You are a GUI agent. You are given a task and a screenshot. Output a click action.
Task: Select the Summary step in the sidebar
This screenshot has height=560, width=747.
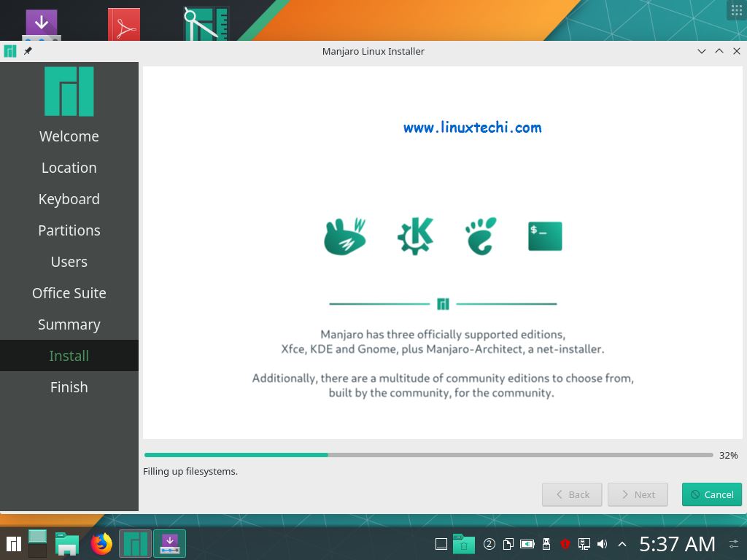(69, 324)
